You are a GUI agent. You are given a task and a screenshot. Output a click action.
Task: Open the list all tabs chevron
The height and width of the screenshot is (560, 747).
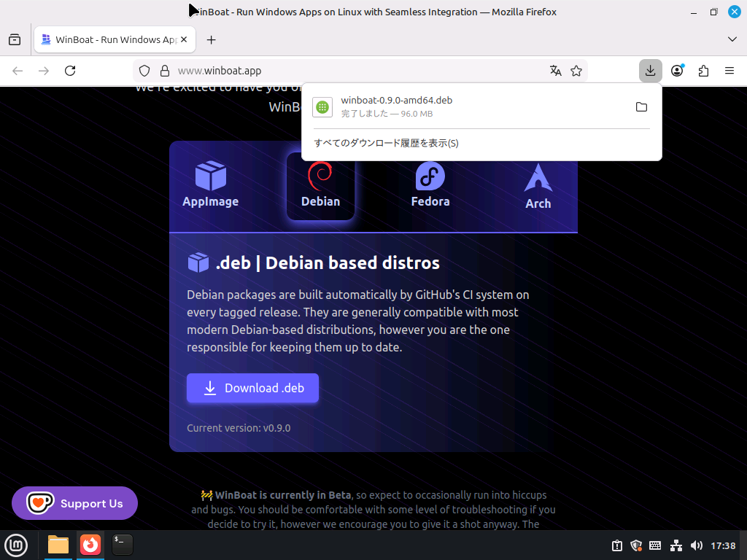click(x=732, y=39)
